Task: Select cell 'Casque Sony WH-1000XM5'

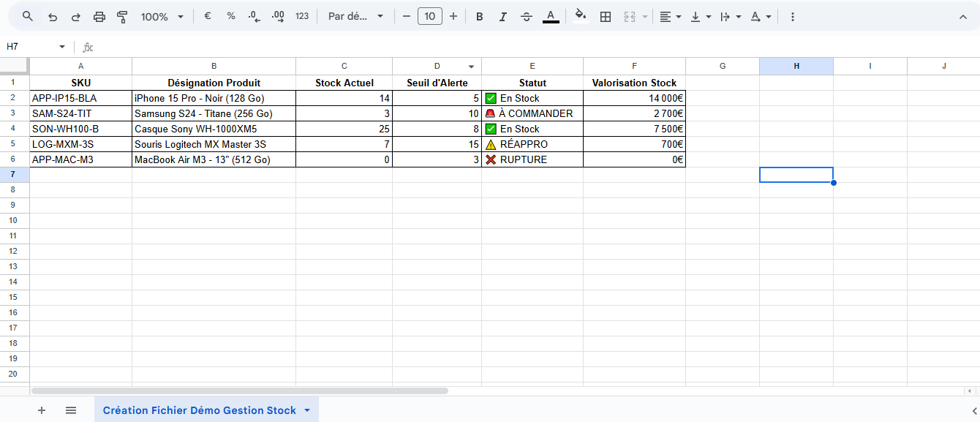Action: (x=214, y=129)
